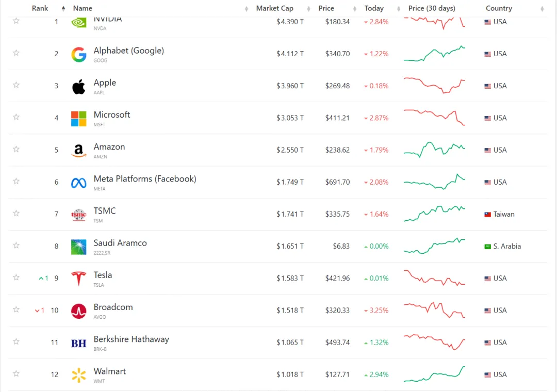This screenshot has height=392, width=557.
Task: Star Microsoft as a favorite
Action: pyautogui.click(x=16, y=117)
